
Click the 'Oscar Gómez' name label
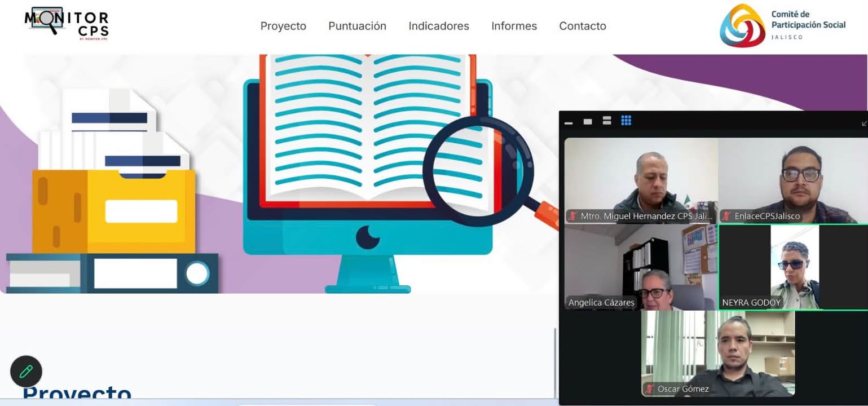(x=683, y=389)
